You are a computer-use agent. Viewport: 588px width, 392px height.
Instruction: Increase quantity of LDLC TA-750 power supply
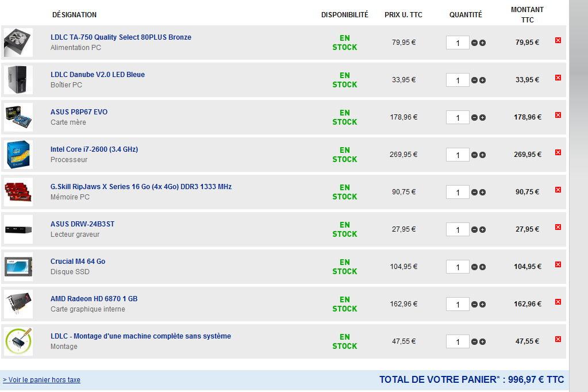point(483,43)
